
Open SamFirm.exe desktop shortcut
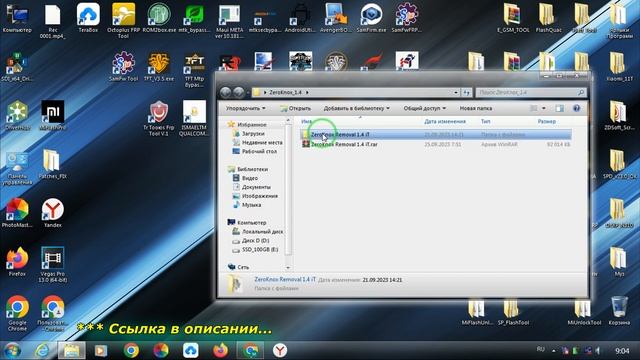click(371, 18)
